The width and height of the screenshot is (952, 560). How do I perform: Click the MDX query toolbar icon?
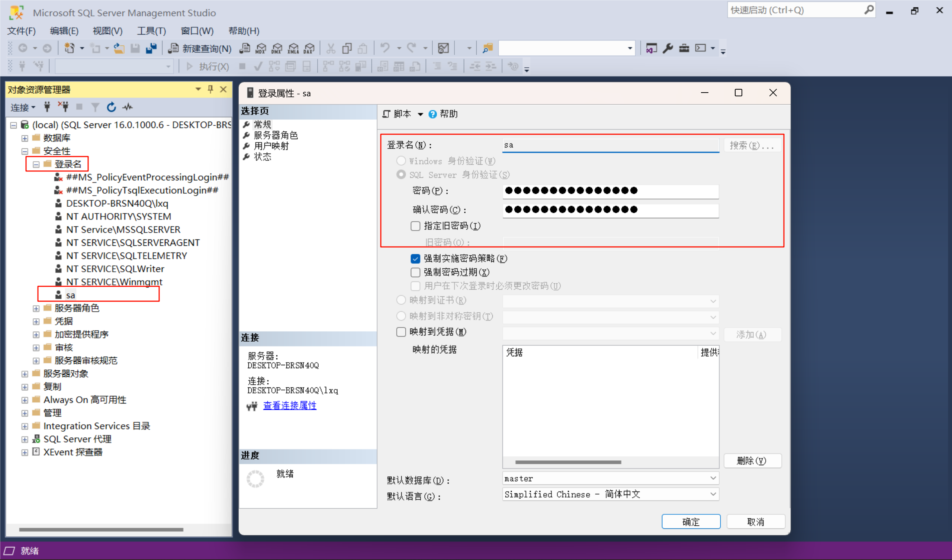point(261,48)
